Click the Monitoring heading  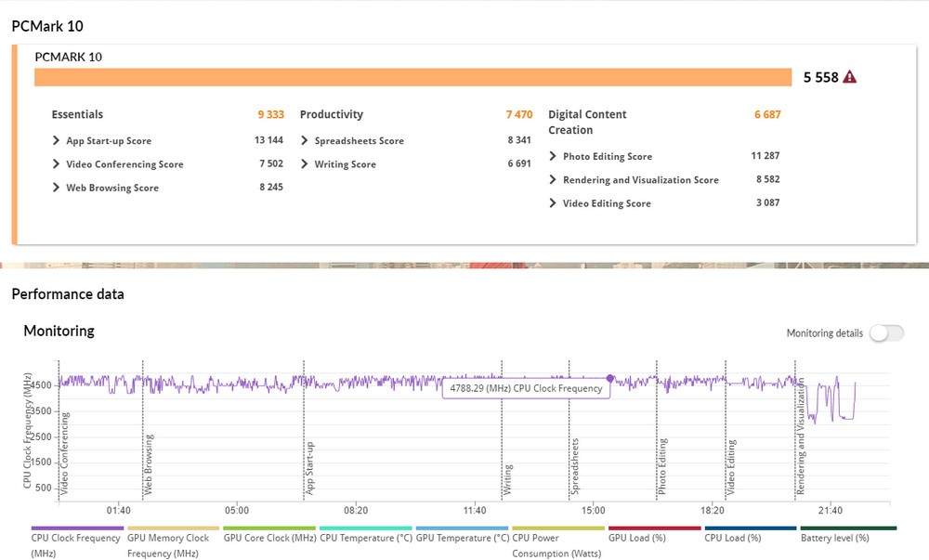point(59,331)
